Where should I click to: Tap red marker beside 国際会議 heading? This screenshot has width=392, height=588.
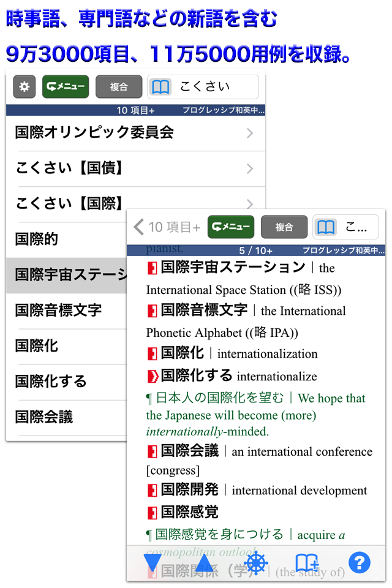pos(152,452)
